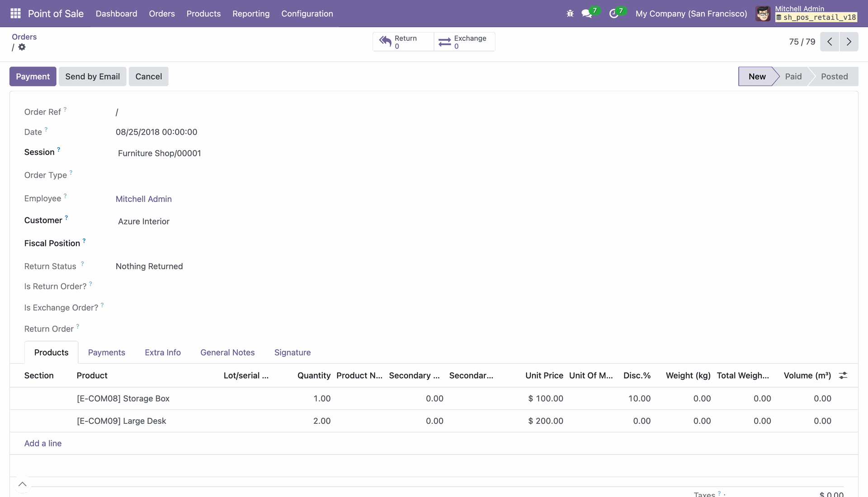Show help tooltip for Order Type
This screenshot has height=497, width=868.
click(x=71, y=172)
